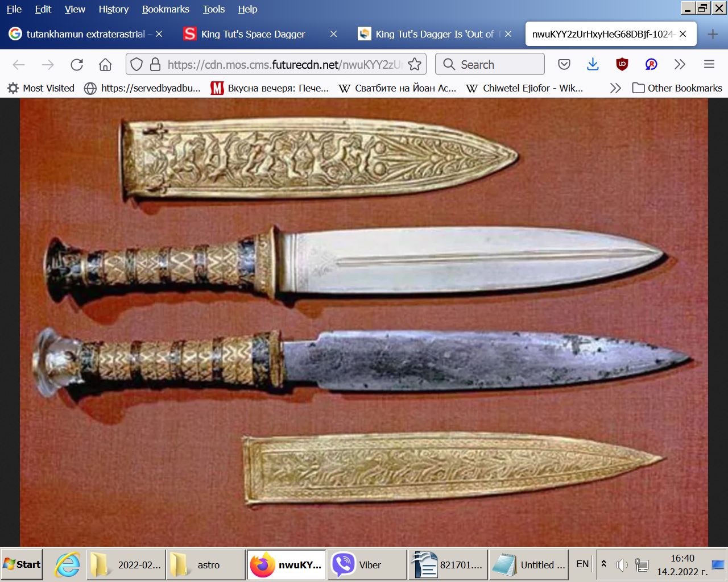The width and height of the screenshot is (728, 582).
Task: Open the Most Visited bookmarks
Action: pos(41,88)
